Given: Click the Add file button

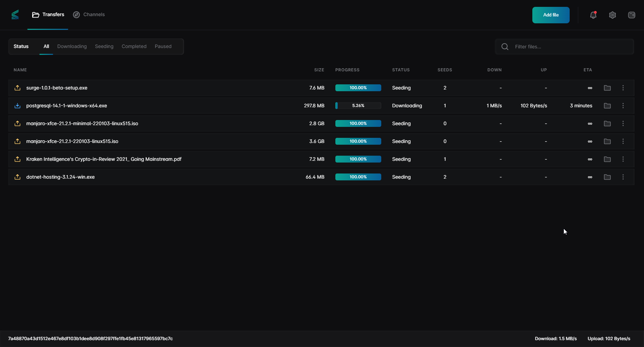Looking at the screenshot, I should (551, 15).
